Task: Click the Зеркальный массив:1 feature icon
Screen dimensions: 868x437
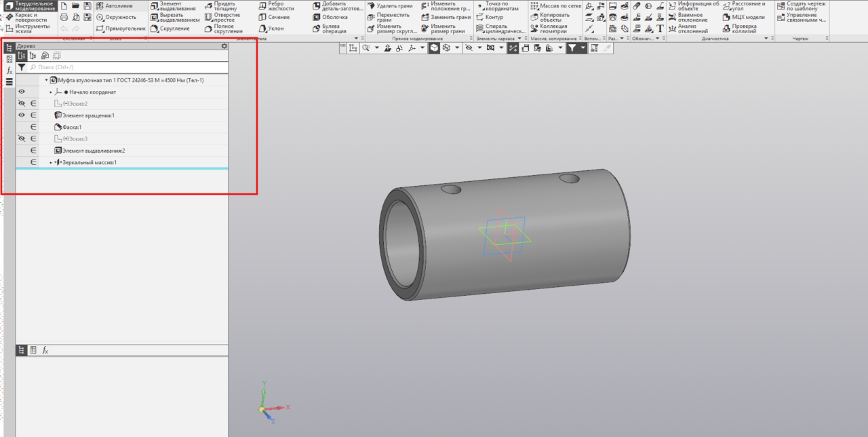Action: (58, 163)
